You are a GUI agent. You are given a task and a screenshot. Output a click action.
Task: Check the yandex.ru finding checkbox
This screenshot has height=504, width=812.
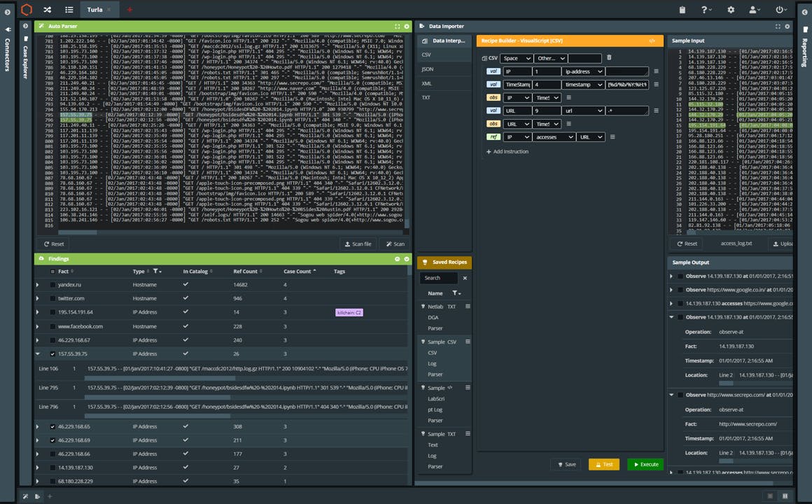52,285
